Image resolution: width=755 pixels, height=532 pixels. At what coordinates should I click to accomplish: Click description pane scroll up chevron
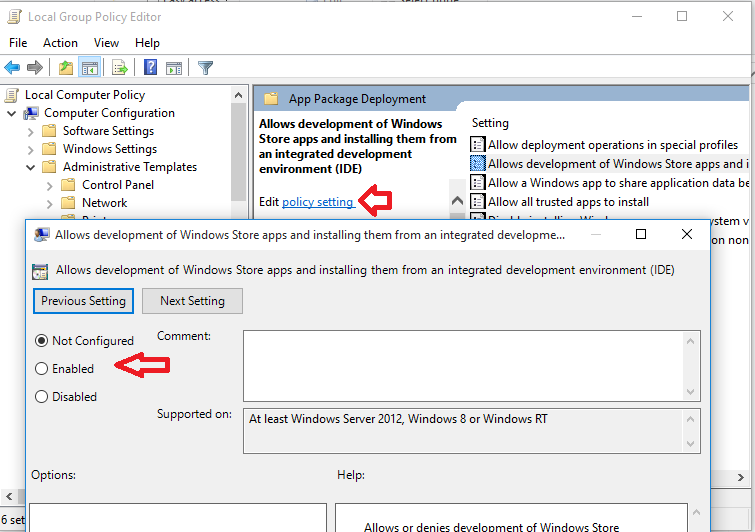(457, 201)
